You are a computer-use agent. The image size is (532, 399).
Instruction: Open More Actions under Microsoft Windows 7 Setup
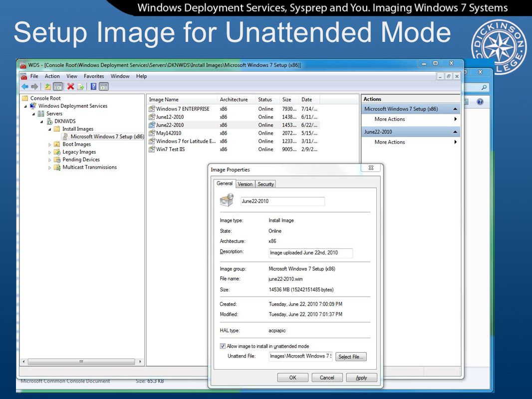click(389, 119)
